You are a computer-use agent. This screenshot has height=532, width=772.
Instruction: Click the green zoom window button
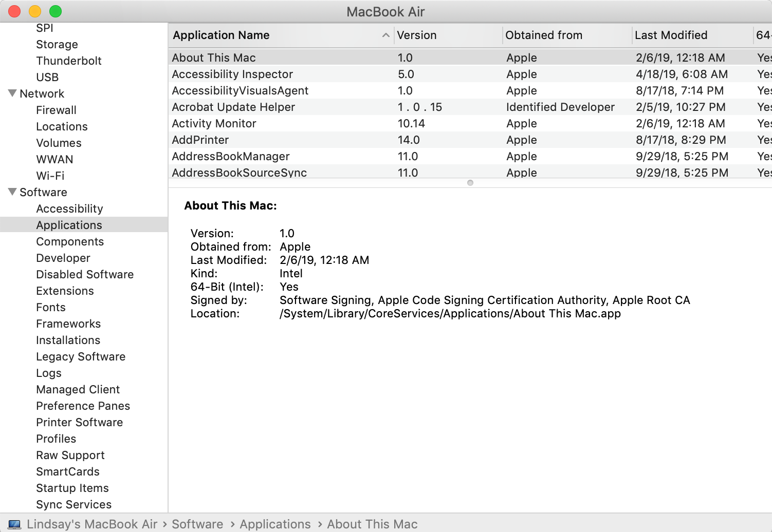click(x=56, y=11)
